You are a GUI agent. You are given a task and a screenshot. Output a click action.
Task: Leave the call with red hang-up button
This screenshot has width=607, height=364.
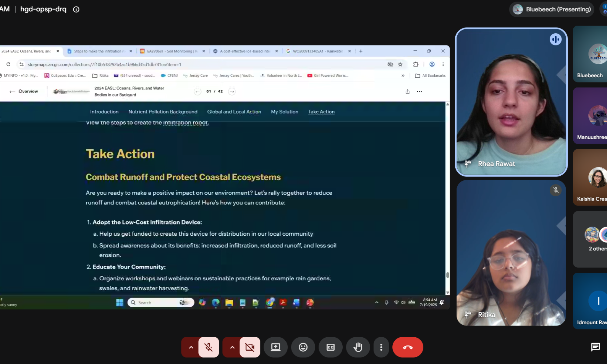408,347
